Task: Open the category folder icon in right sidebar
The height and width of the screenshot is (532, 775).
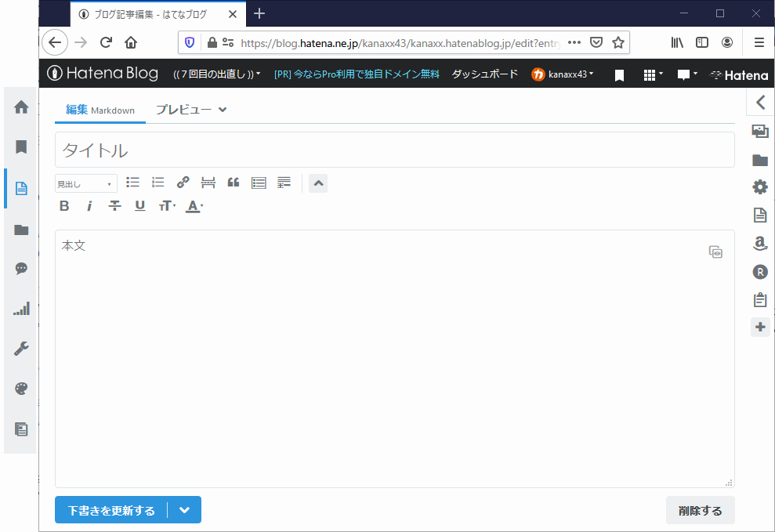Action: click(760, 160)
